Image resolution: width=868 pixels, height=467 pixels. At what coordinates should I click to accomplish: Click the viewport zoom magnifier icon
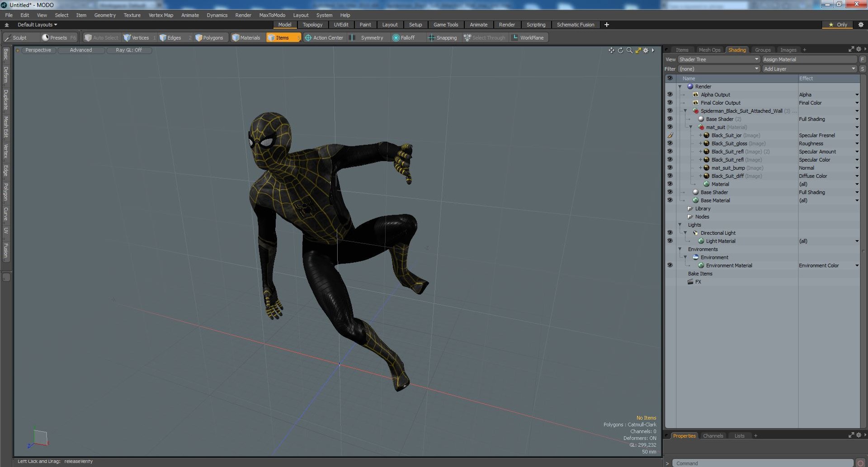(x=629, y=50)
